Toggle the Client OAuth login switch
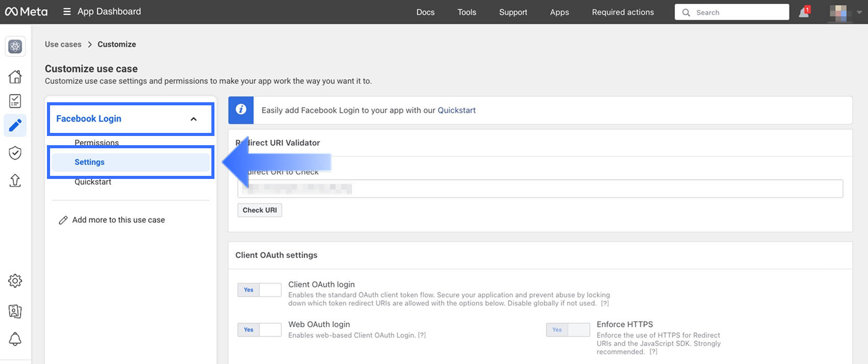Viewport: 868px width, 364px height. click(259, 290)
